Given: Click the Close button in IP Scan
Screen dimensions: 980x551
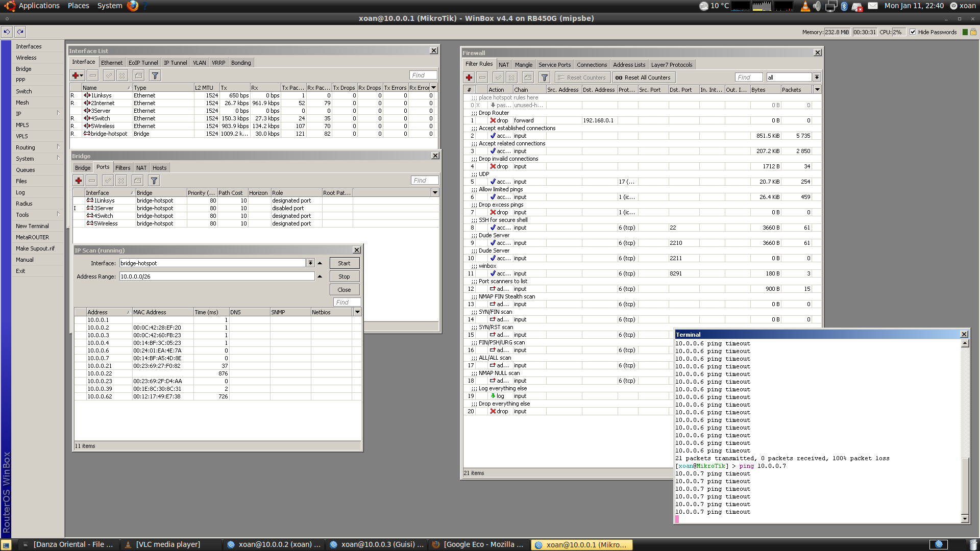Looking at the screenshot, I should tap(345, 290).
